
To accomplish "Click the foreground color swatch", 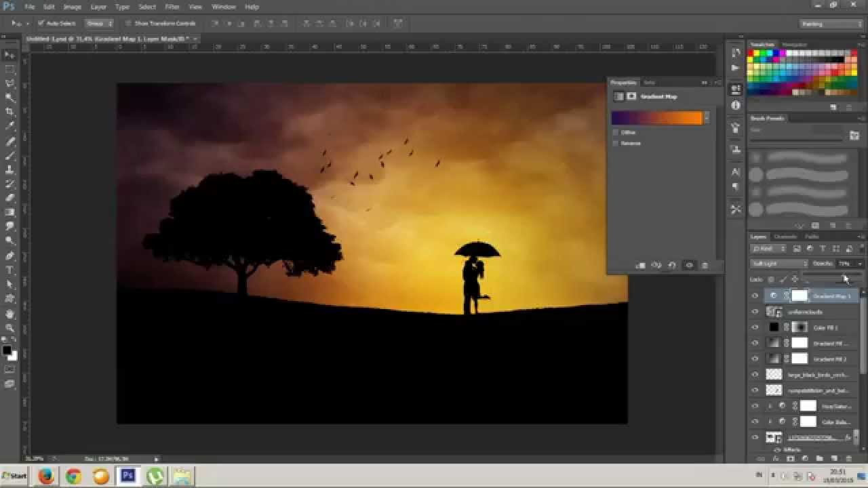I will [7, 350].
